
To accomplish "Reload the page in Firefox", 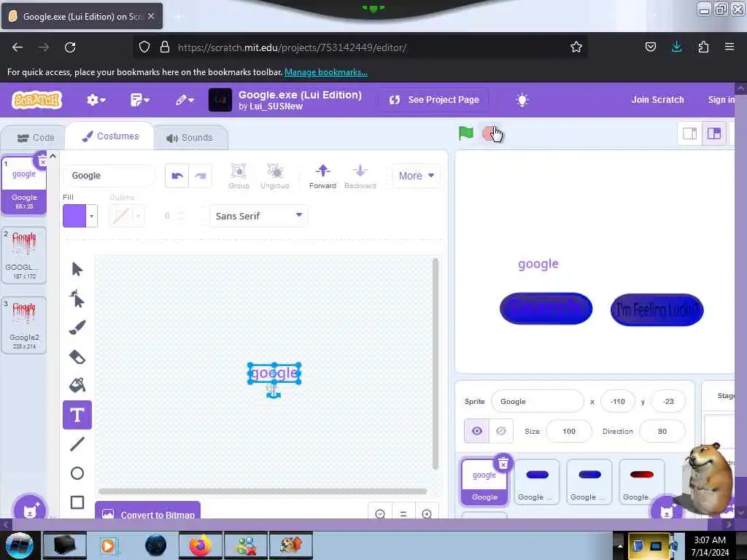I will tap(70, 47).
